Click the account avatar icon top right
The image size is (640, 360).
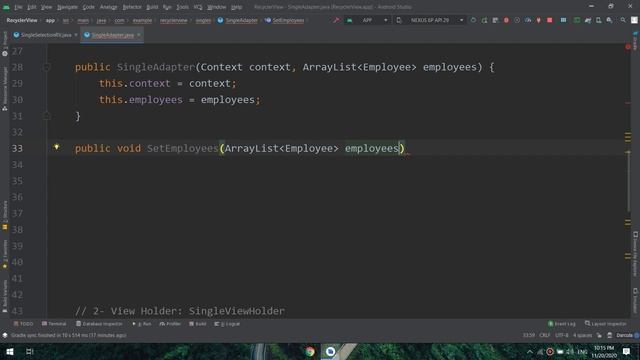[x=634, y=20]
